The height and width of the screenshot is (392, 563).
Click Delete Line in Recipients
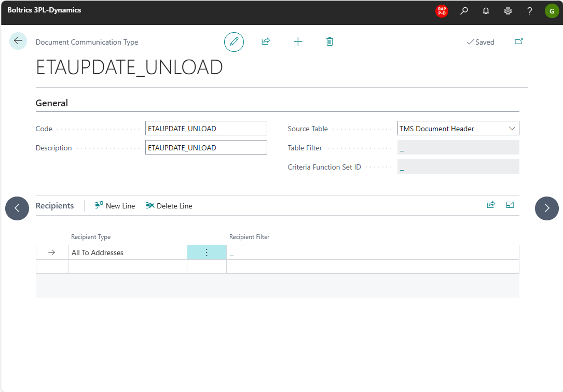[169, 206]
